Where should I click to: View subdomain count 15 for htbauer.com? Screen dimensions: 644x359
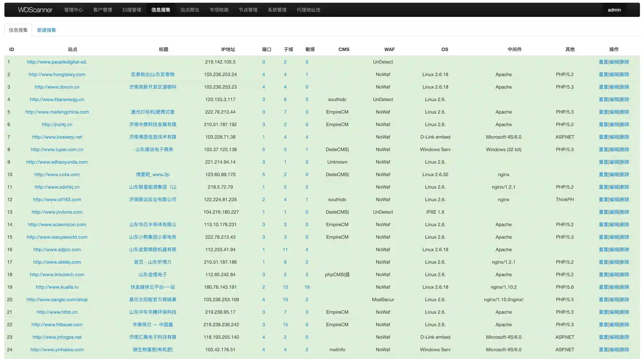pos(285,325)
